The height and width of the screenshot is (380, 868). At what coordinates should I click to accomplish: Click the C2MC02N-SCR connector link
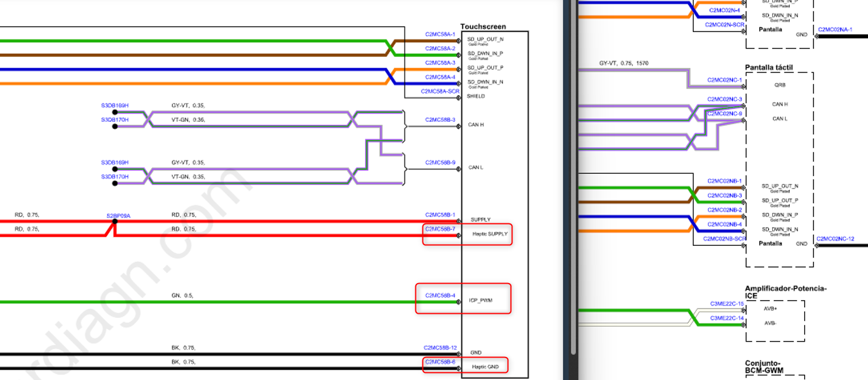(724, 24)
